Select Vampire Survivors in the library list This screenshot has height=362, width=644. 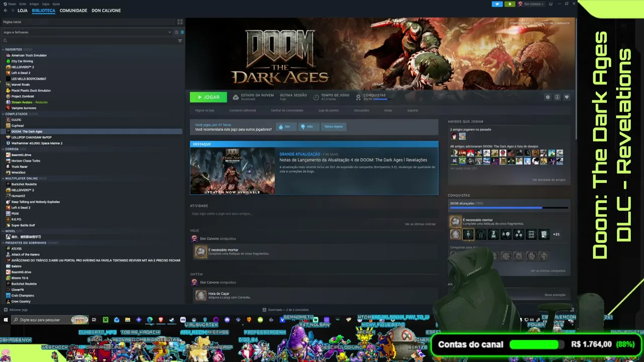pos(24,108)
